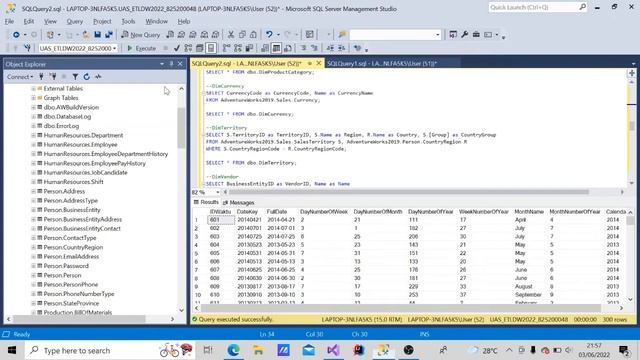Expand the Graph Tables folder node
This screenshot has height=360, width=640.
pyautogui.click(x=33, y=98)
